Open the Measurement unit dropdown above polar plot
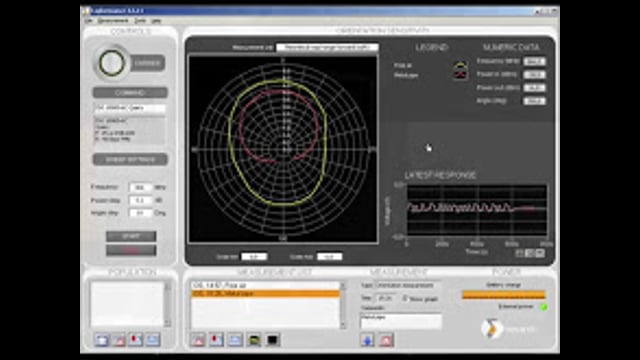The width and height of the screenshot is (640, 360). click(x=327, y=47)
